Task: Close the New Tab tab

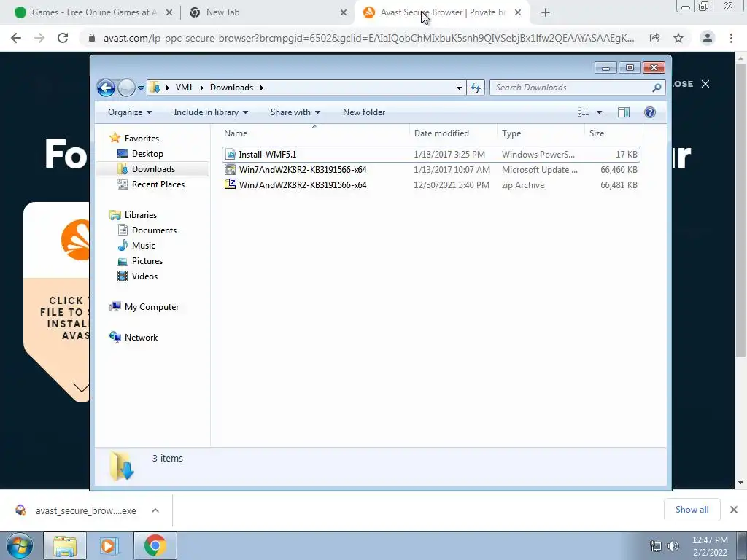Action: click(x=344, y=13)
